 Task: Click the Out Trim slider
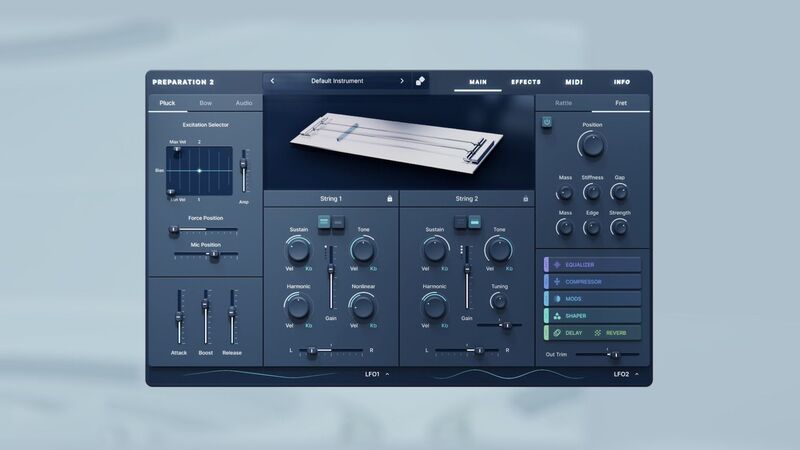(607, 354)
